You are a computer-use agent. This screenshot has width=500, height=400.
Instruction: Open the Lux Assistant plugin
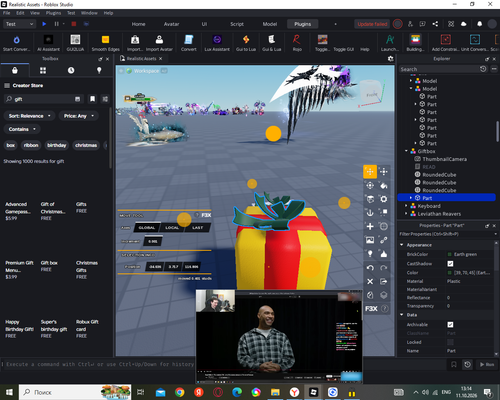[x=217, y=43]
